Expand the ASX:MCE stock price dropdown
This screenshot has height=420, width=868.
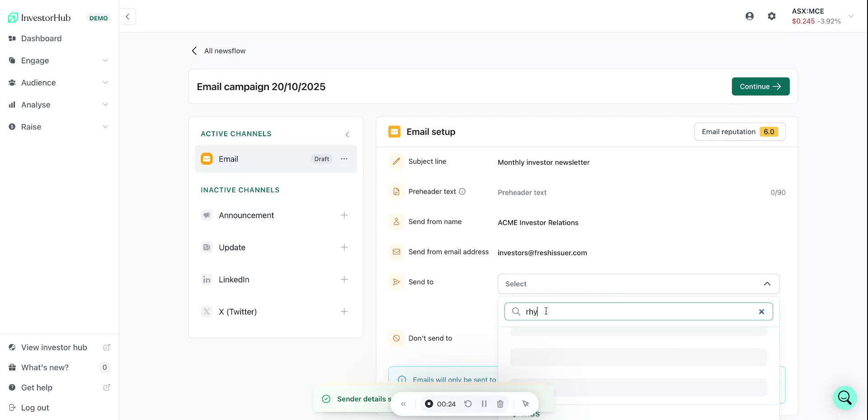click(852, 16)
